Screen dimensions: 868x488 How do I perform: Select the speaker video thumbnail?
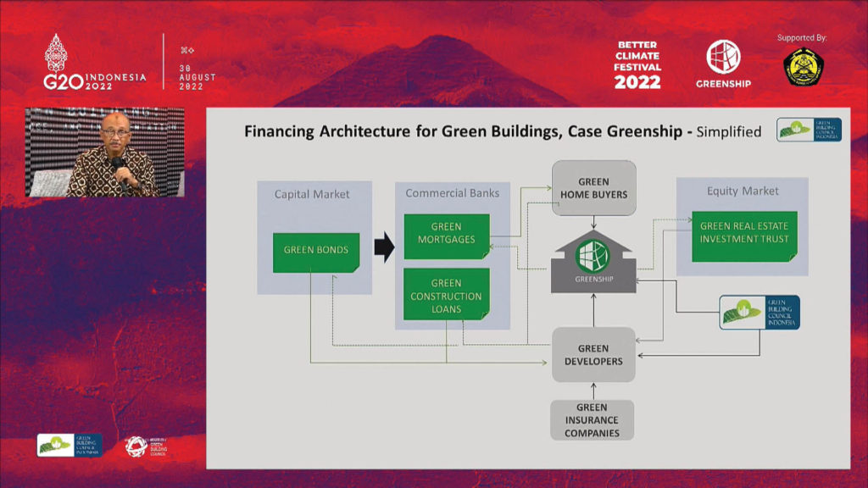click(x=104, y=152)
